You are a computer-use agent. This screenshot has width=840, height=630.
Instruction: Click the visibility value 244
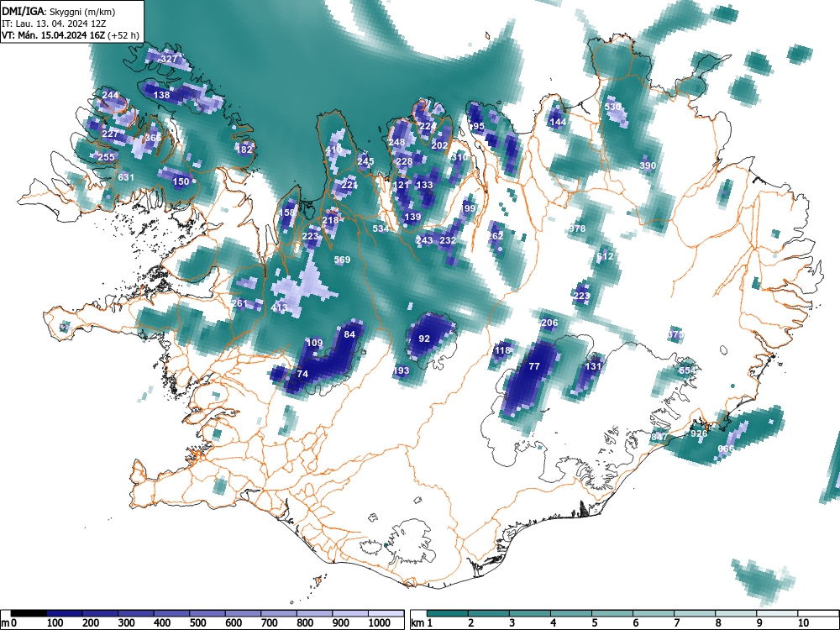pos(110,96)
